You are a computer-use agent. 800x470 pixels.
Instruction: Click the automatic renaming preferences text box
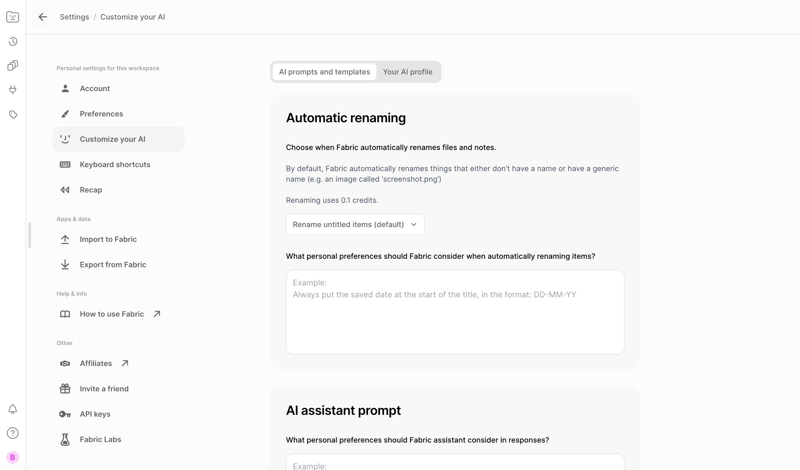click(x=455, y=312)
